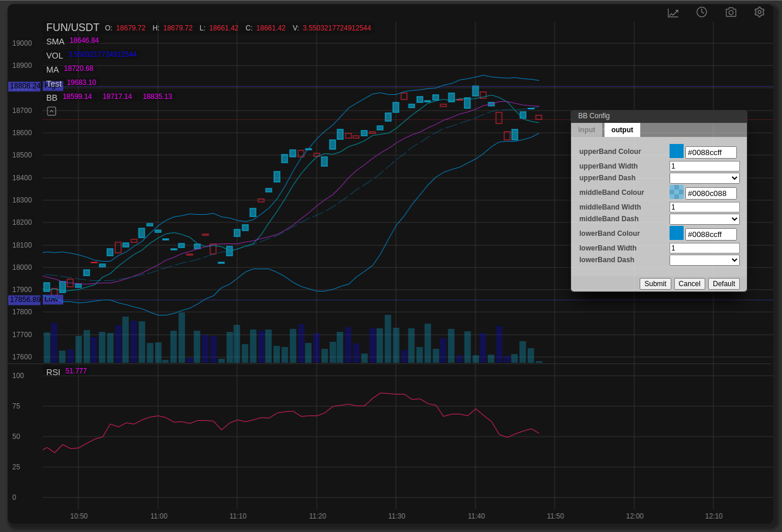The image size is (782, 532).
Task: Open the indicators chart-line icon
Action: coord(673,12)
